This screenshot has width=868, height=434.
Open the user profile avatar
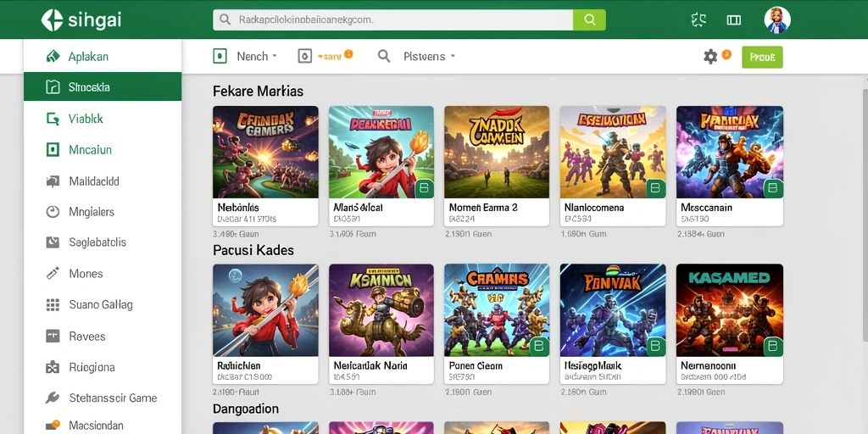pos(776,20)
